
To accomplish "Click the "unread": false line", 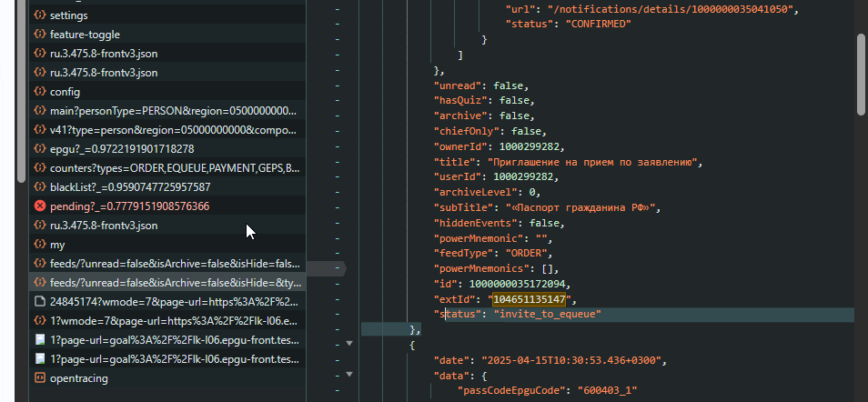I will (481, 85).
